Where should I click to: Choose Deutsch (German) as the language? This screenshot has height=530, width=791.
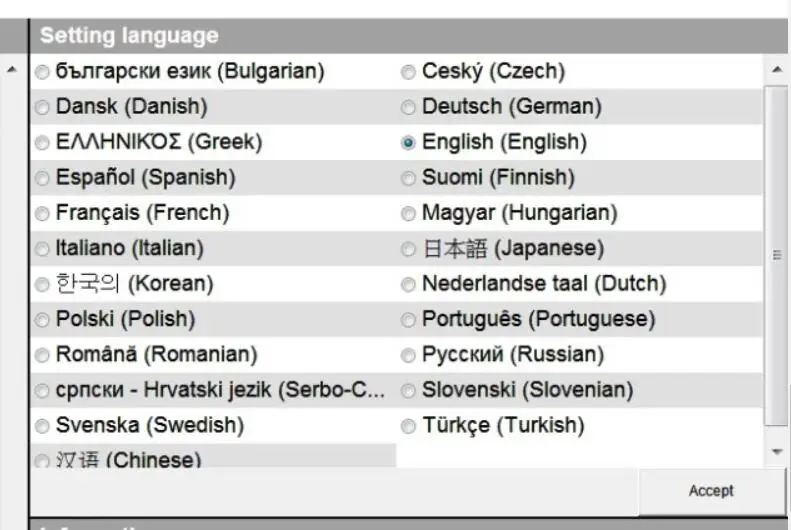(408, 107)
